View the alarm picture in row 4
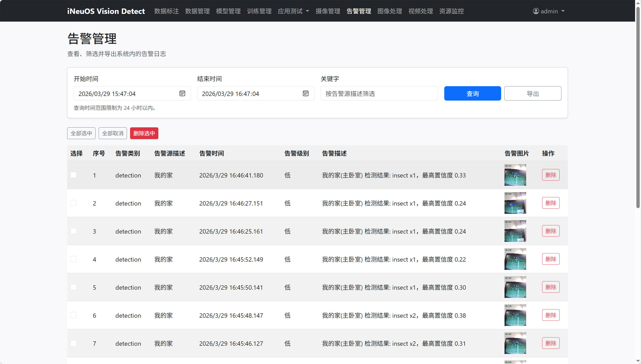641x364 pixels. (515, 259)
